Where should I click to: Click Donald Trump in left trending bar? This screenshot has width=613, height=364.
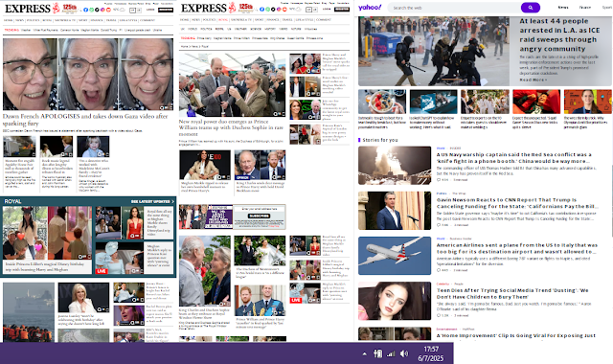pos(108,30)
